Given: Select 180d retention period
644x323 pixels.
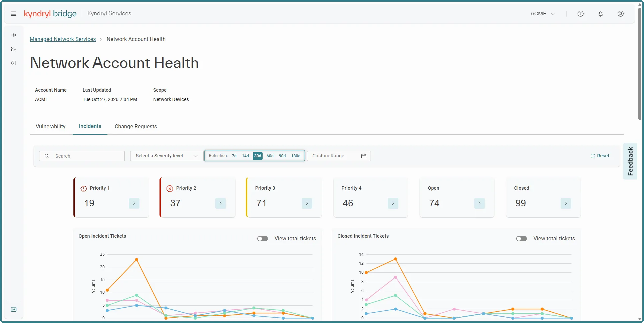Looking at the screenshot, I should pyautogui.click(x=296, y=156).
